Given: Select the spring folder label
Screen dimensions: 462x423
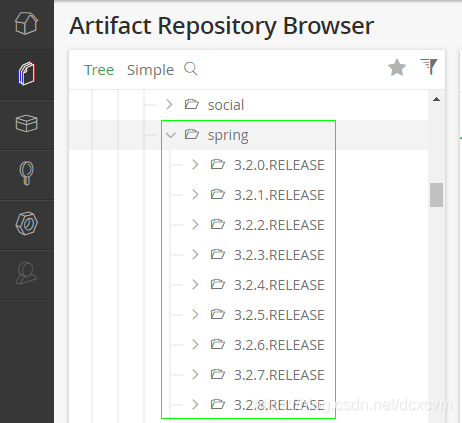Looking at the screenshot, I should 228,136.
